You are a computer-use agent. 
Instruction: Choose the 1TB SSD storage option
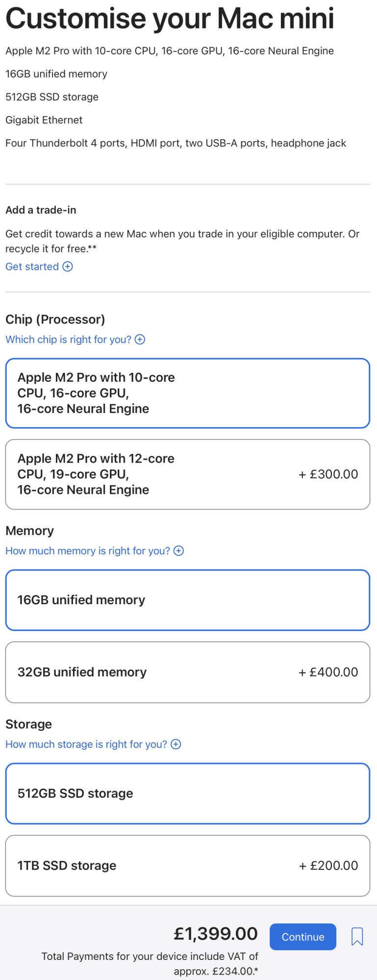click(x=188, y=866)
